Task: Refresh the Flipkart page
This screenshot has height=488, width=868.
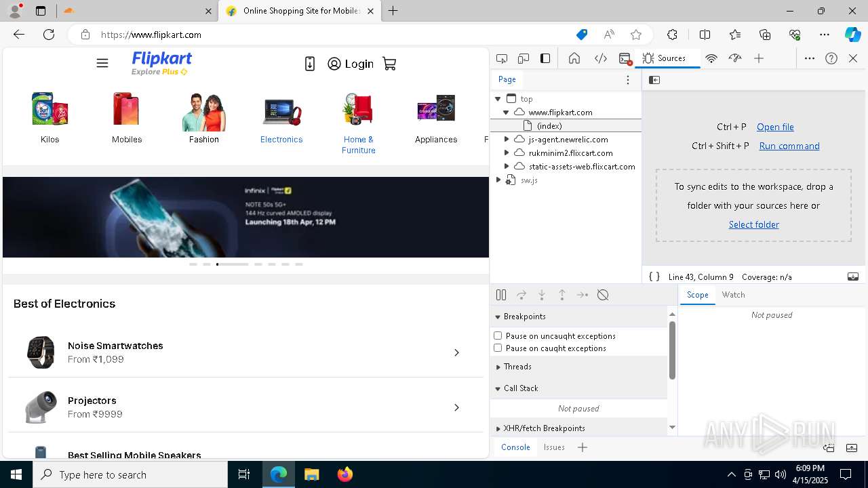Action: coord(49,35)
